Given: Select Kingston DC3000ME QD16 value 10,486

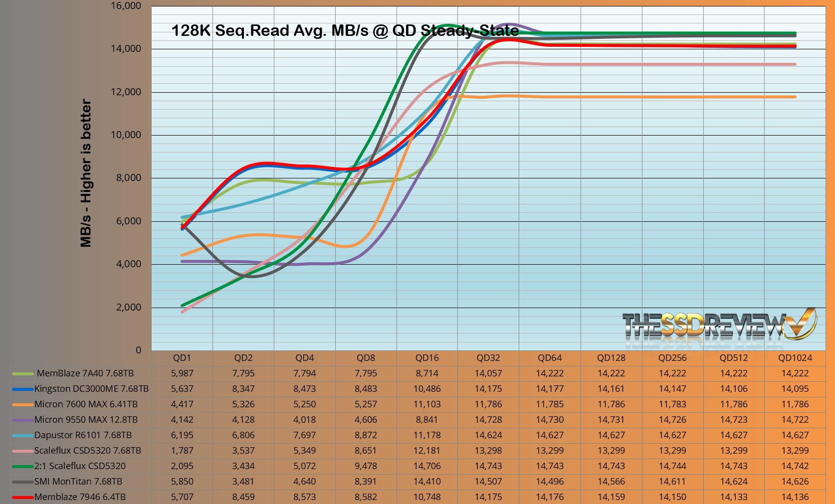Looking at the screenshot, I should click(x=427, y=389).
